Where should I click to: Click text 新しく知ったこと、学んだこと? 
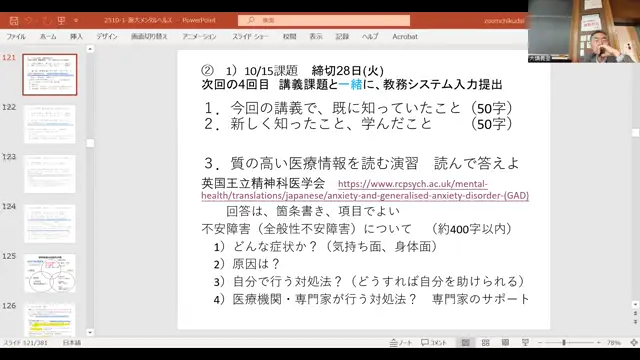tap(331, 124)
